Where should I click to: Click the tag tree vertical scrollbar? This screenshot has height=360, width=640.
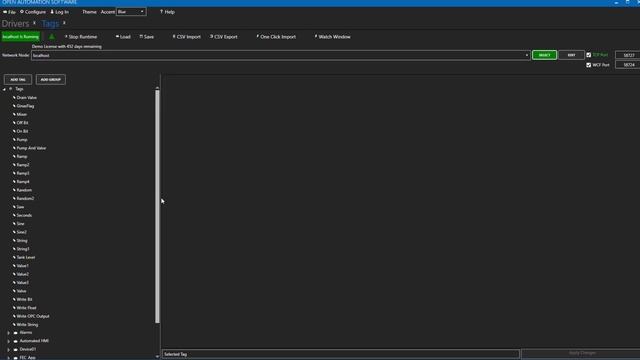(x=157, y=206)
